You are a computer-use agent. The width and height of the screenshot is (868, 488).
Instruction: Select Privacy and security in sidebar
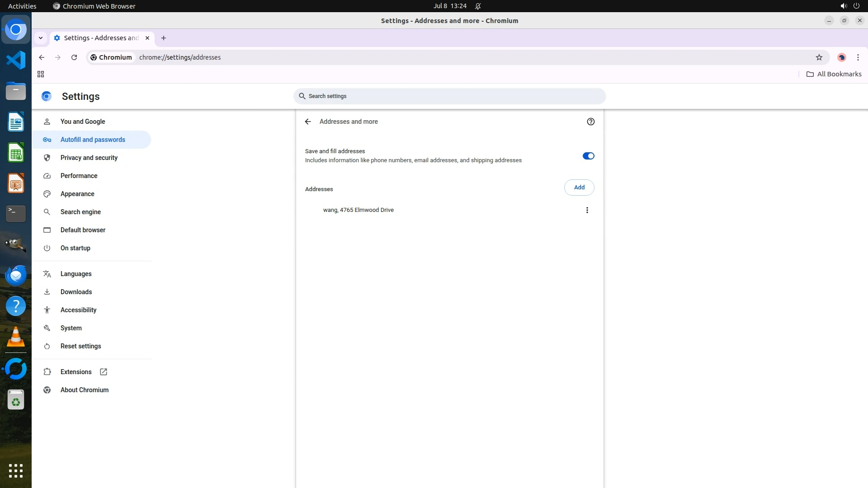click(89, 158)
